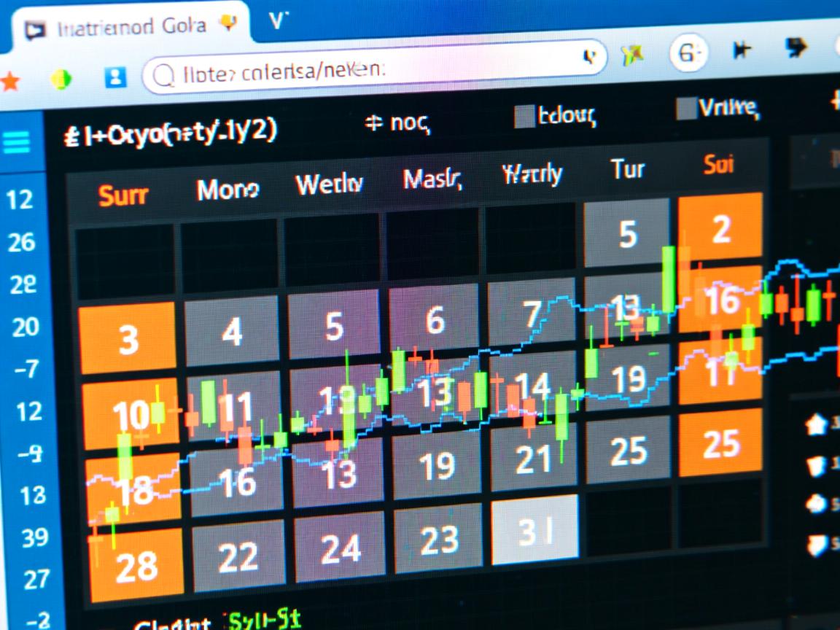840x630 pixels.
Task: Toggle the tclour checkbox
Action: point(524,116)
